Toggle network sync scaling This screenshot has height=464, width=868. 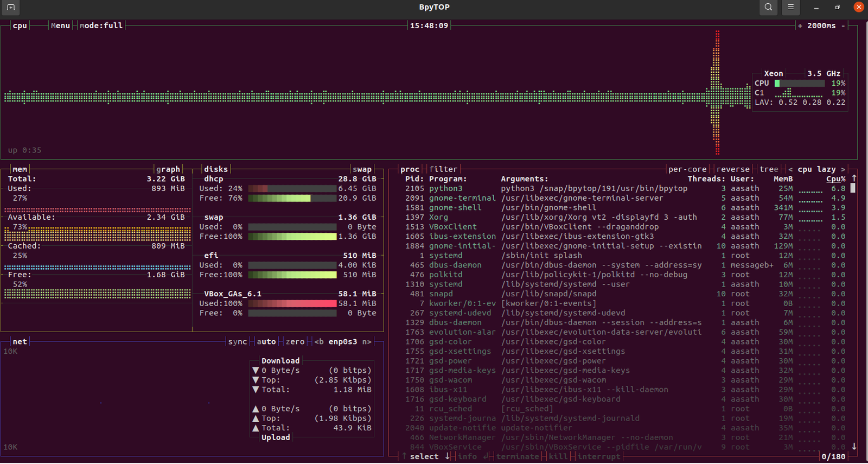(238, 342)
